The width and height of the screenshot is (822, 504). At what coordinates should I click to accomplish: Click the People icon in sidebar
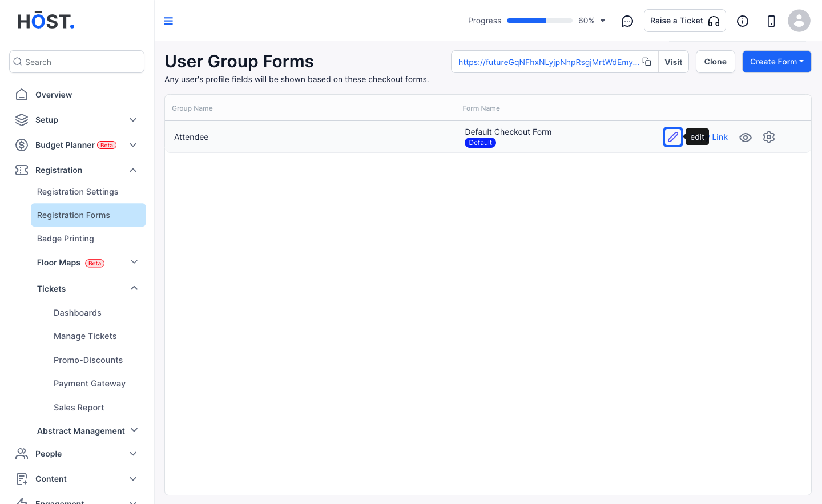[22, 454]
